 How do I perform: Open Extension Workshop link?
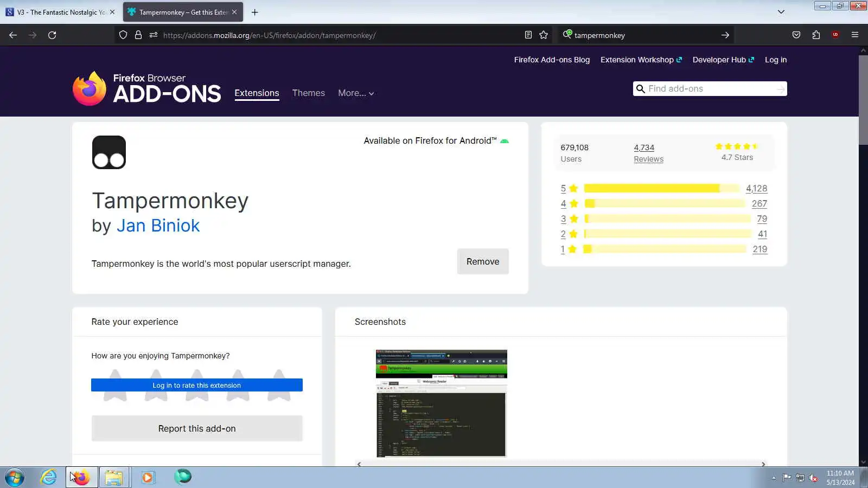coord(641,60)
